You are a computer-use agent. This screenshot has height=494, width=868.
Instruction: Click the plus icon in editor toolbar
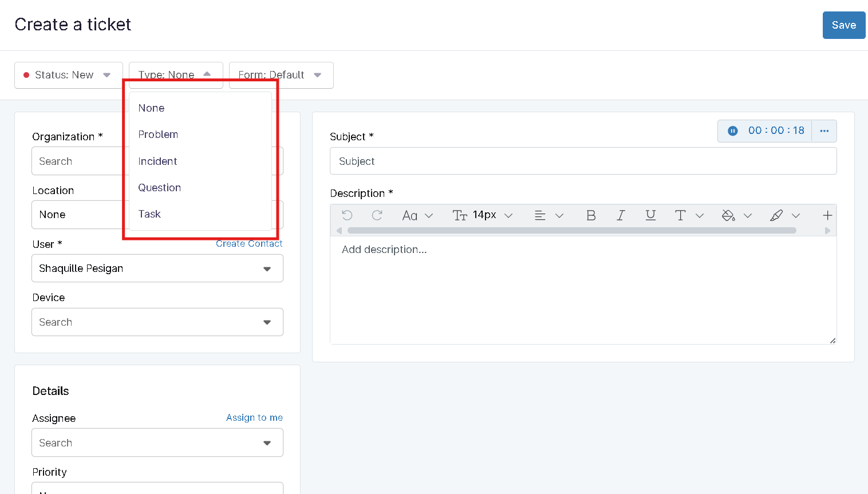[827, 215]
